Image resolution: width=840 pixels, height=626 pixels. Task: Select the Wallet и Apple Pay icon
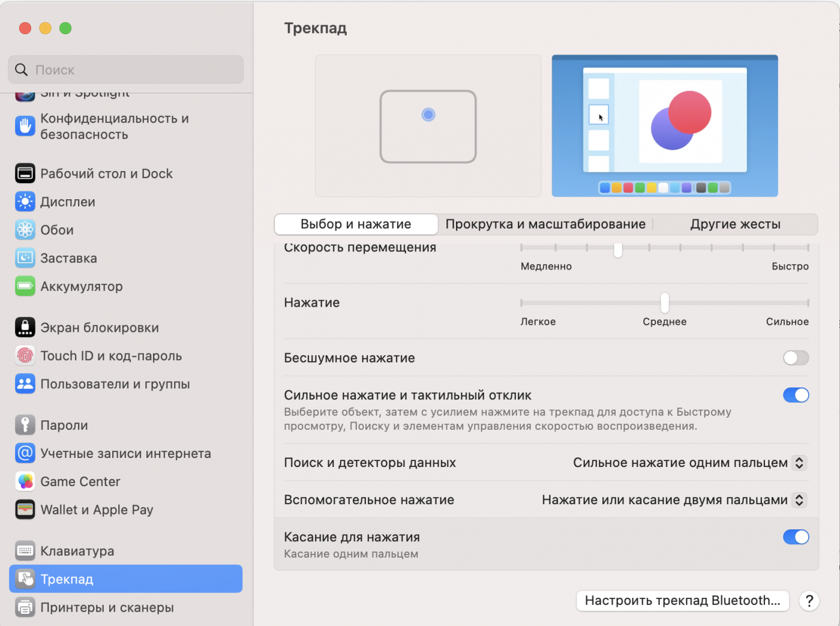coord(25,510)
